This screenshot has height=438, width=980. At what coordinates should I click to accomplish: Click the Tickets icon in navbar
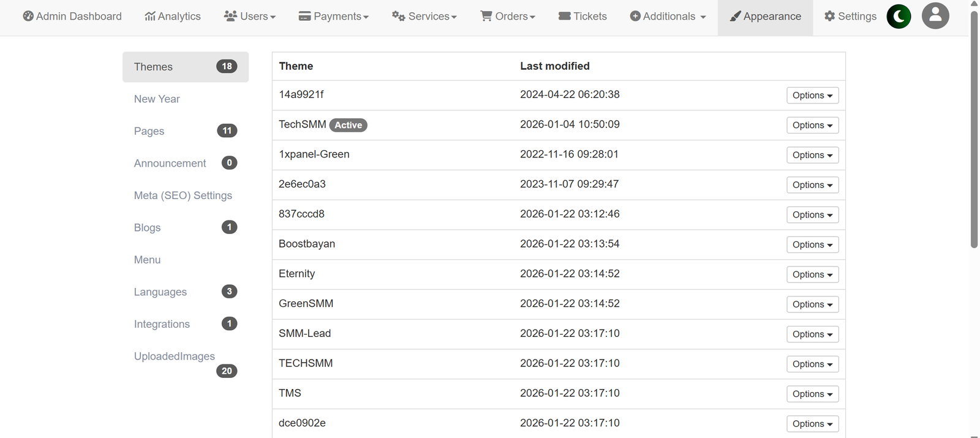pyautogui.click(x=565, y=17)
